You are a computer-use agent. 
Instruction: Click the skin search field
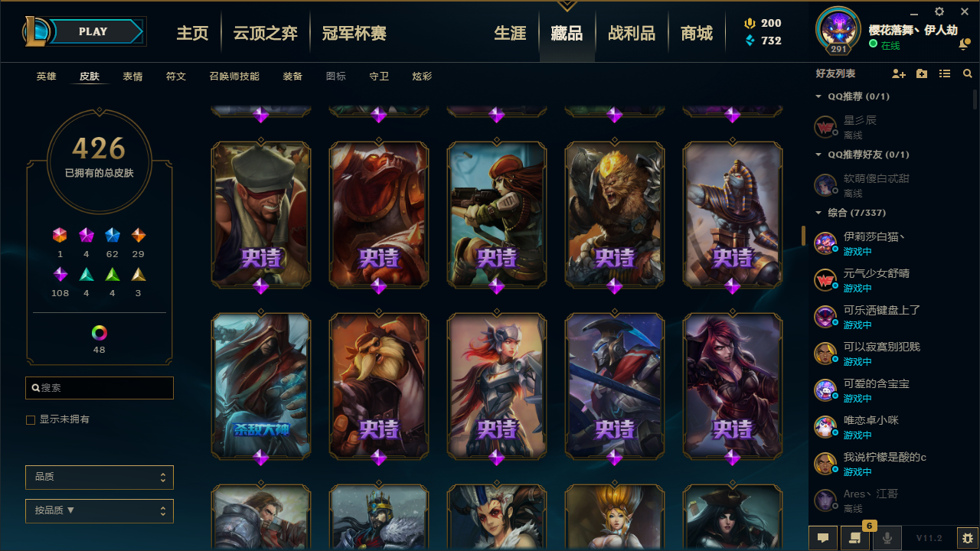(100, 388)
